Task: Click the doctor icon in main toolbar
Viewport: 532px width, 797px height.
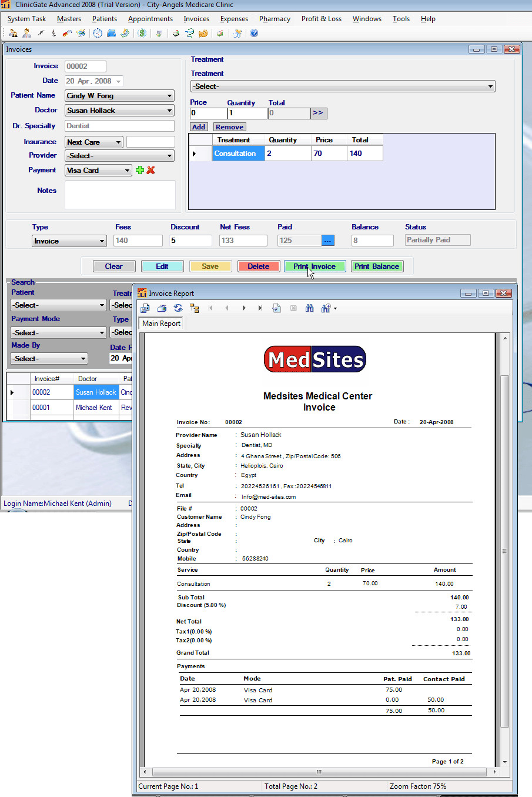Action: (26, 33)
